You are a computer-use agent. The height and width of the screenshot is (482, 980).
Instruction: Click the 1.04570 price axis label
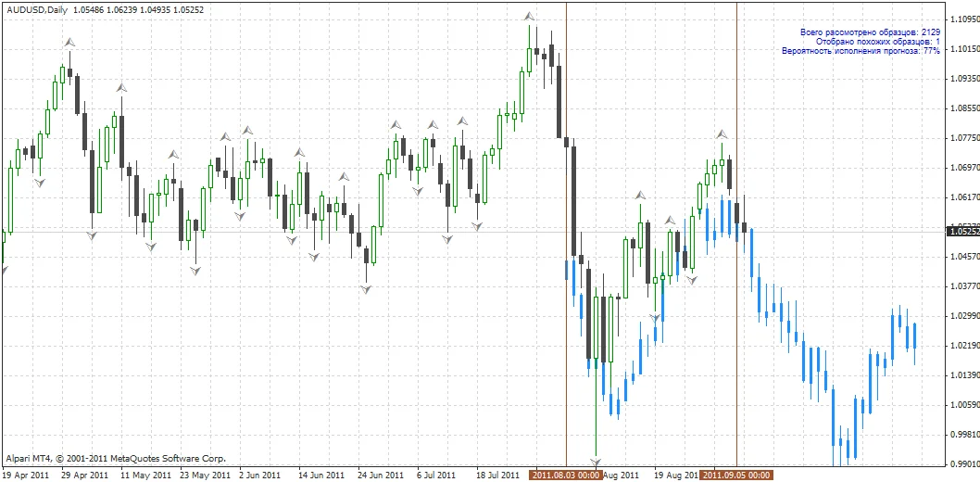(964, 257)
